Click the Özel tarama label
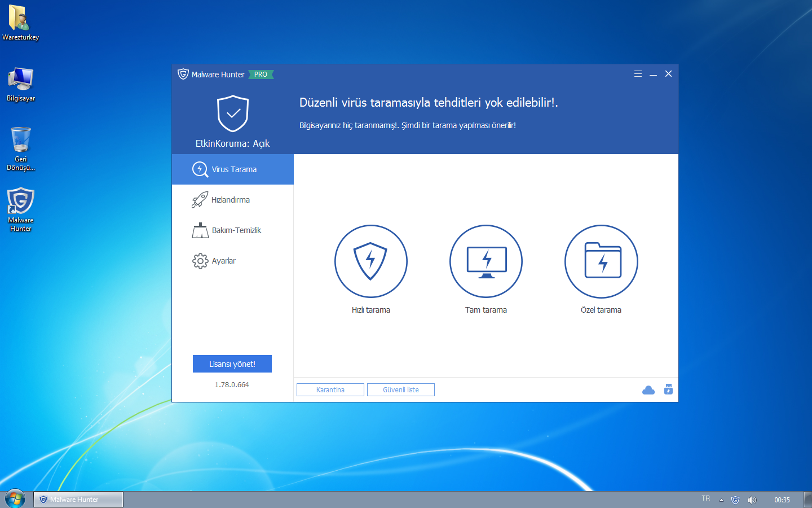812x508 pixels. click(601, 310)
